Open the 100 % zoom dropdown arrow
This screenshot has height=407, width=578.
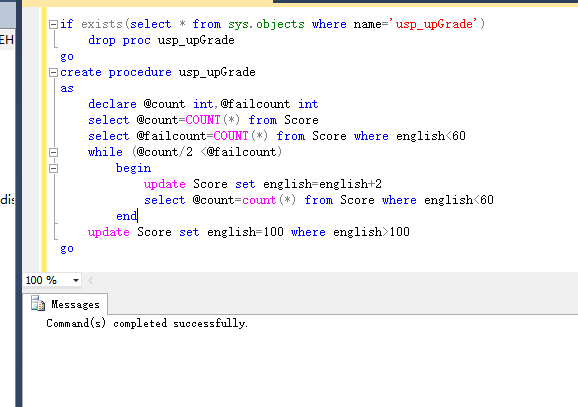76,281
